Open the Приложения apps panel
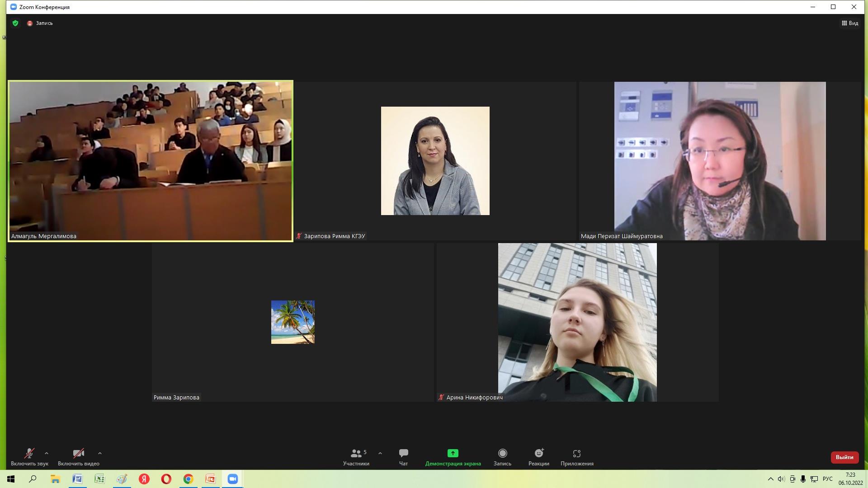This screenshot has width=868, height=488. (576, 457)
